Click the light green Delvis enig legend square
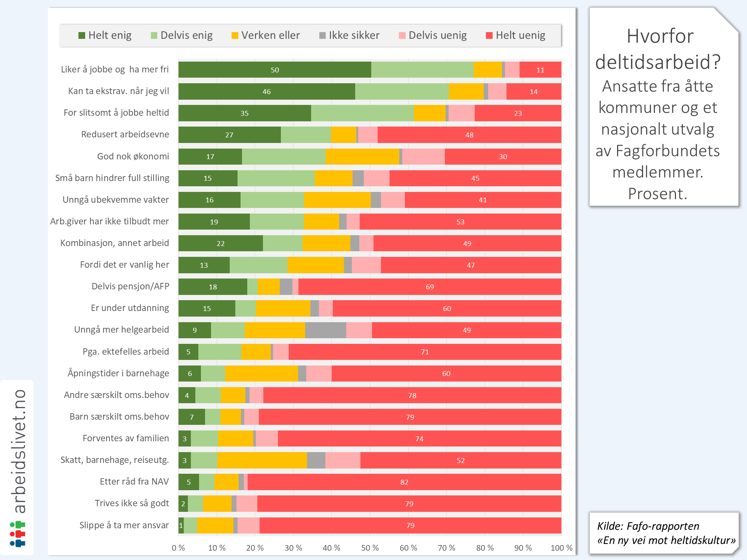747x560 pixels. tap(154, 35)
